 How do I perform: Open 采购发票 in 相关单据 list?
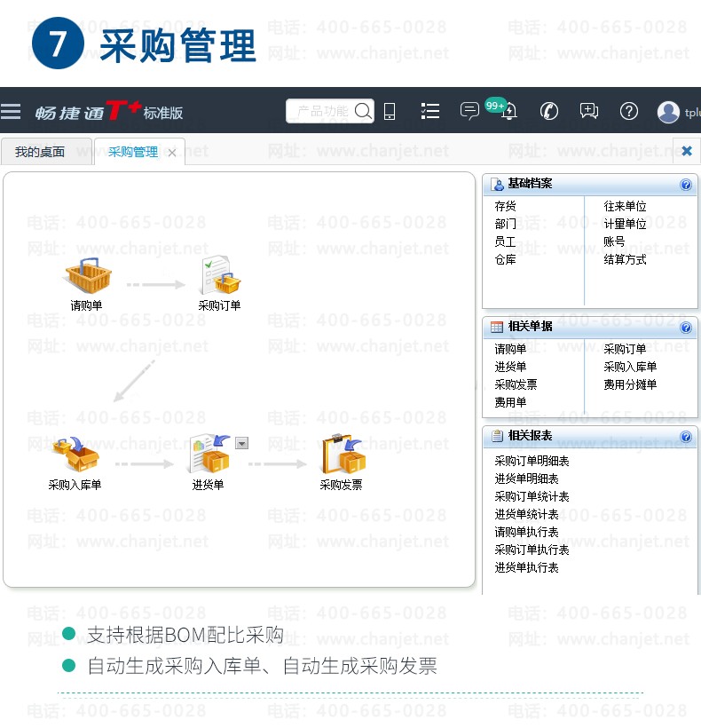coord(516,384)
